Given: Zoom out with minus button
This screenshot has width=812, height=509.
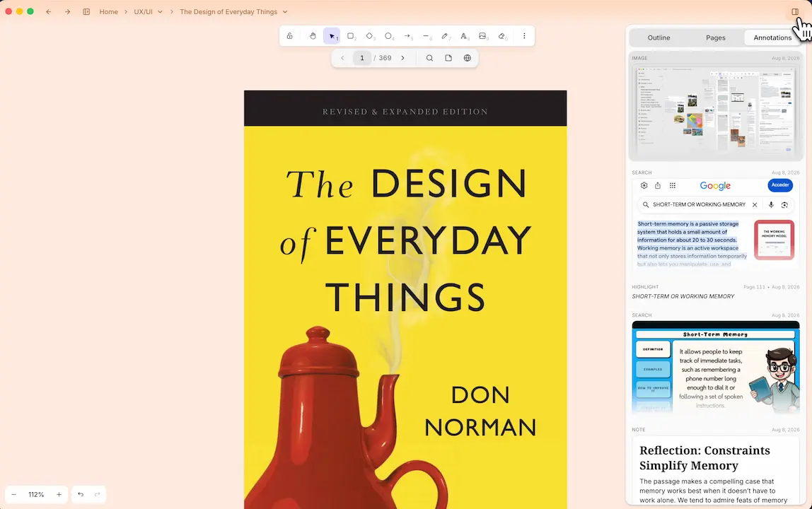Looking at the screenshot, I should click(14, 494).
